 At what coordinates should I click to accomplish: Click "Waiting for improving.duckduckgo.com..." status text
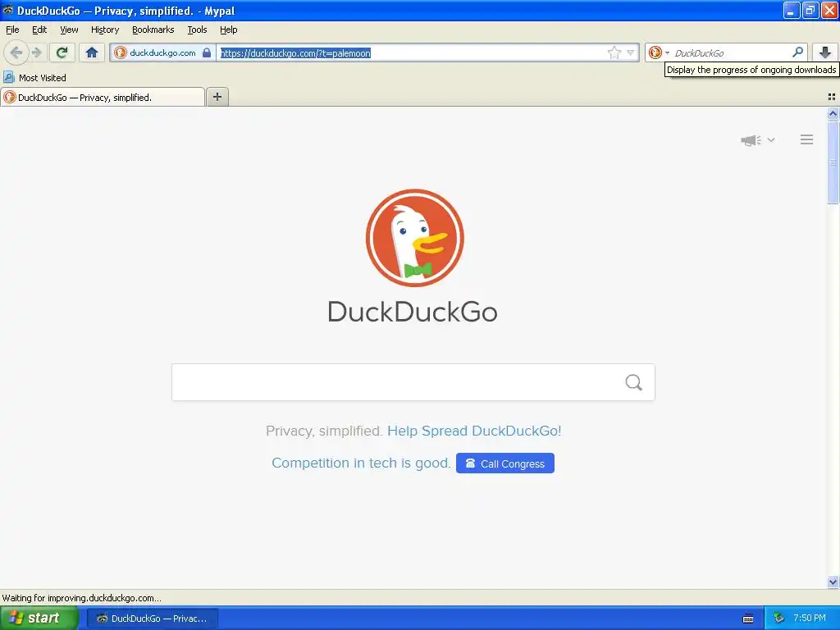[81, 598]
